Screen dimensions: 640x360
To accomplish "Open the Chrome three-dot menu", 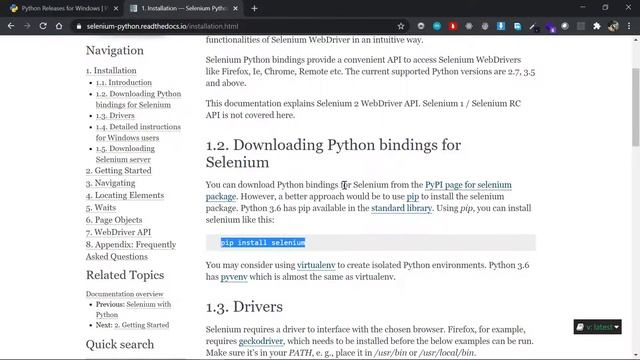I will tap(629, 26).
